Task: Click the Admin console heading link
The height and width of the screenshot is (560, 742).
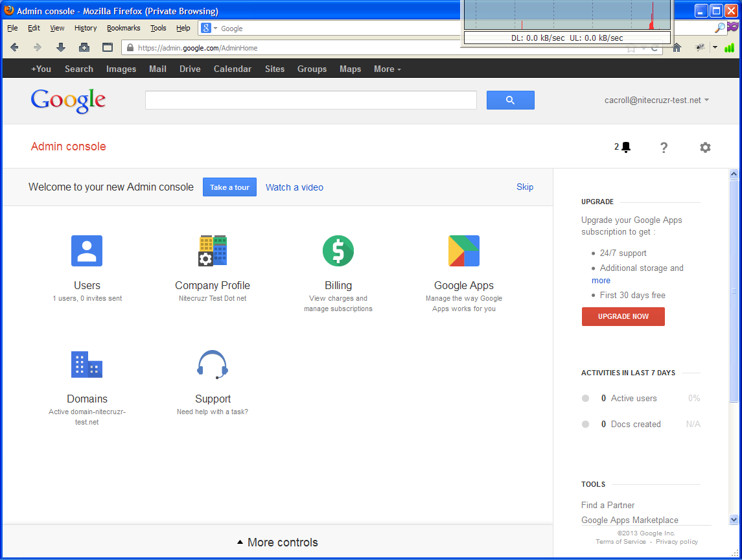Action: pos(68,146)
